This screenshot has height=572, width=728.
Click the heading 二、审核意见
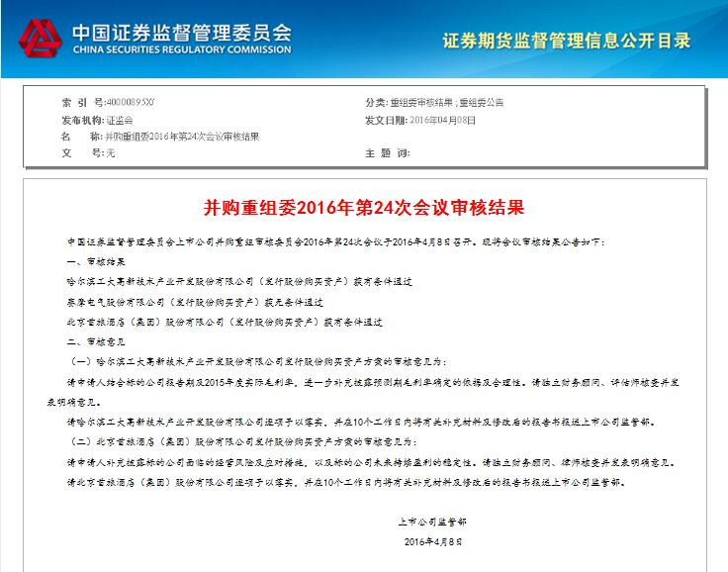pos(96,342)
